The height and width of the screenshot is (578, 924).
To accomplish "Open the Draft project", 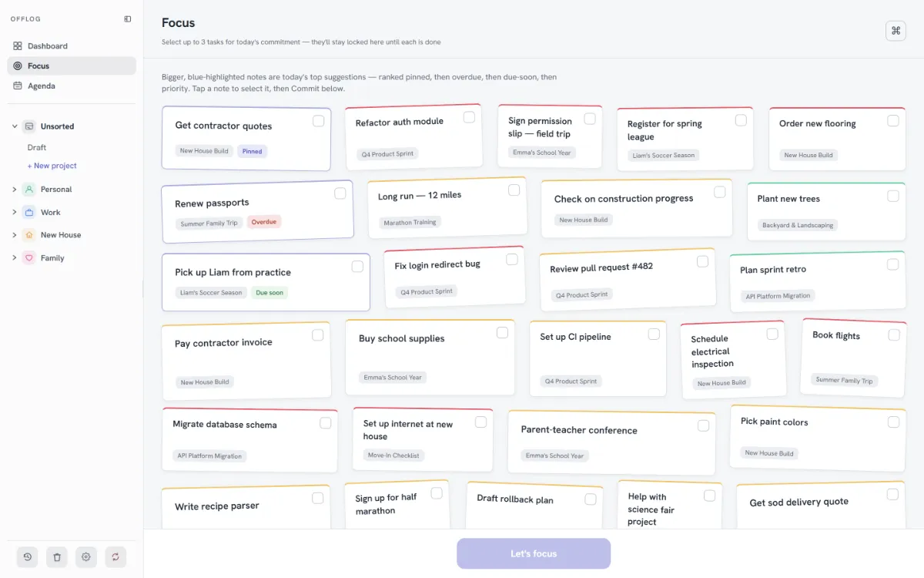I will tap(37, 147).
